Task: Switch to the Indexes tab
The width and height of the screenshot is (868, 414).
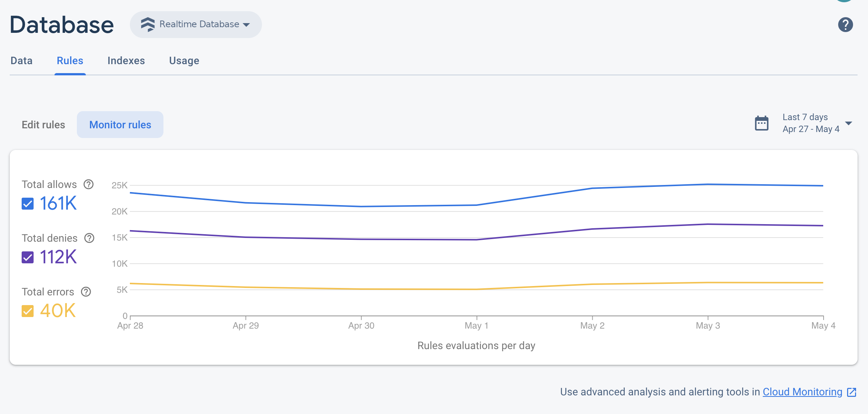Action: [x=126, y=60]
